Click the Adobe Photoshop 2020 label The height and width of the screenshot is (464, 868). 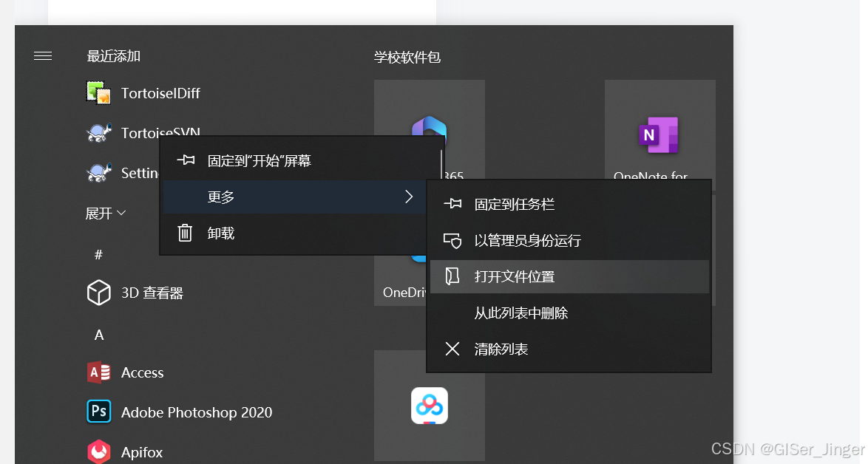click(197, 412)
